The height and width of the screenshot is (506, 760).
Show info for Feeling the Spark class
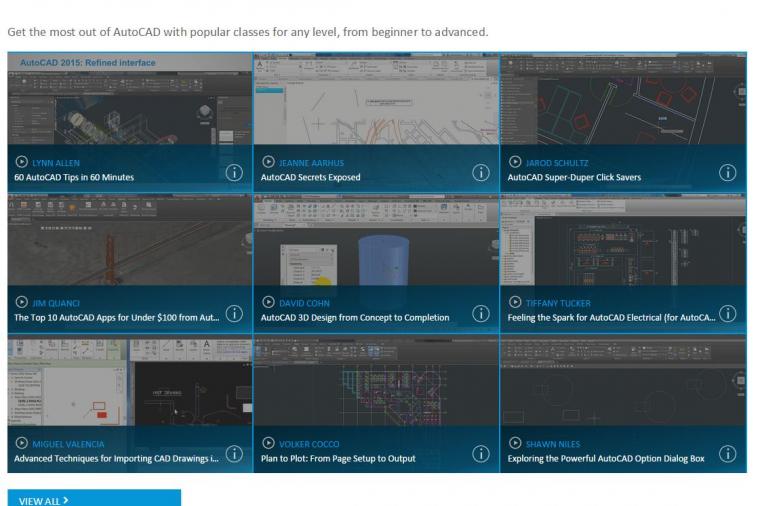pos(728,314)
